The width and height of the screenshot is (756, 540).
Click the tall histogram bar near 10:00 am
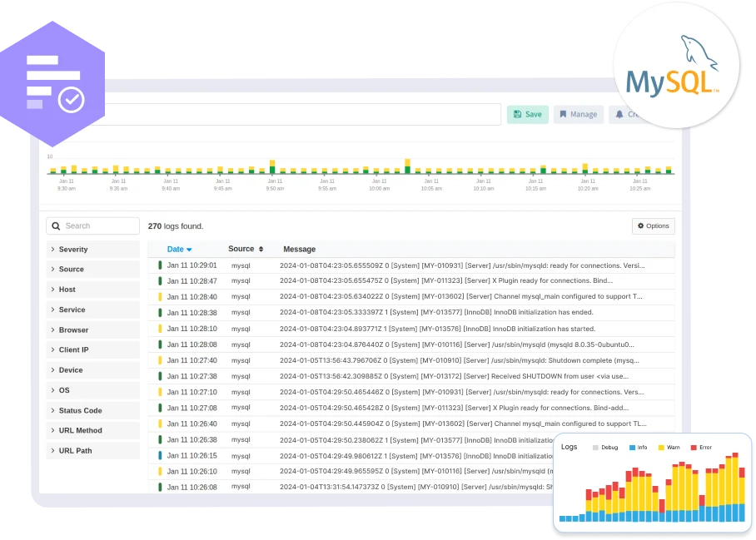pos(407,166)
